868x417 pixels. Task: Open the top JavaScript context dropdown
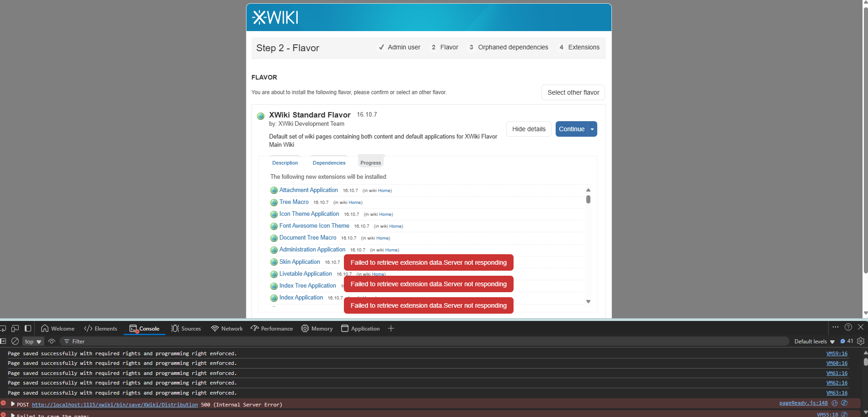point(33,342)
